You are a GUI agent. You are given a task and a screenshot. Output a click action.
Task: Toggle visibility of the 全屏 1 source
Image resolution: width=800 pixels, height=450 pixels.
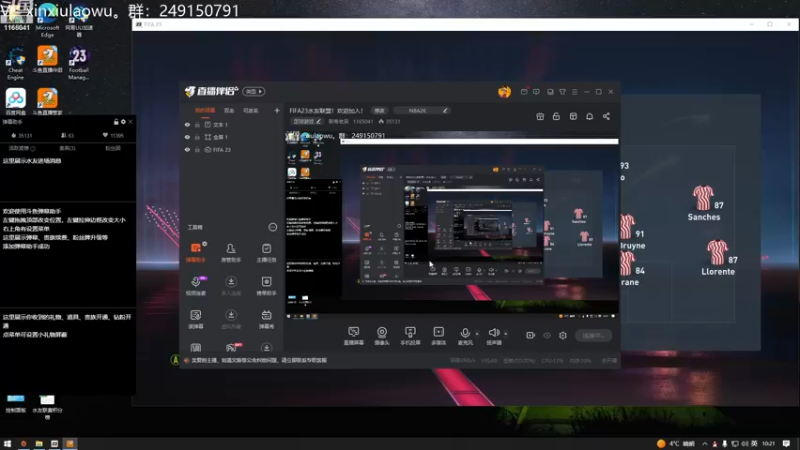(x=187, y=137)
